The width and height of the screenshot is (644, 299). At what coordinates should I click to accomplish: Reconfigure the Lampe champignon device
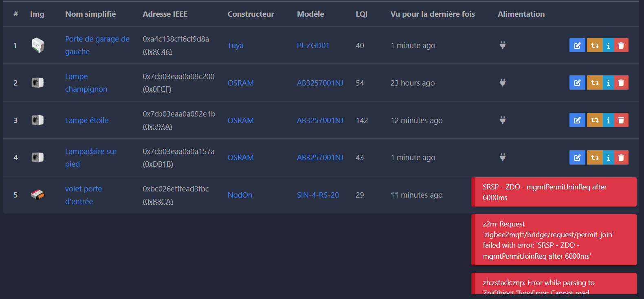click(x=594, y=83)
